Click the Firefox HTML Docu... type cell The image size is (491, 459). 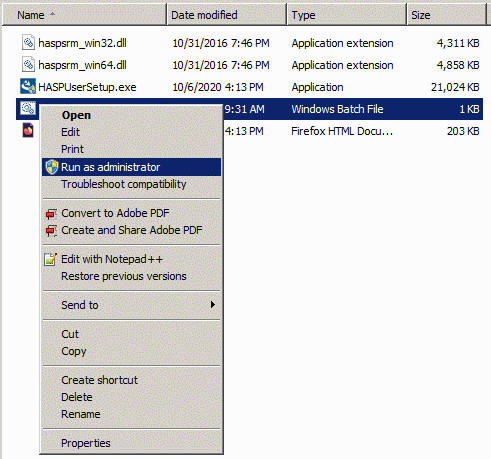pyautogui.click(x=342, y=131)
